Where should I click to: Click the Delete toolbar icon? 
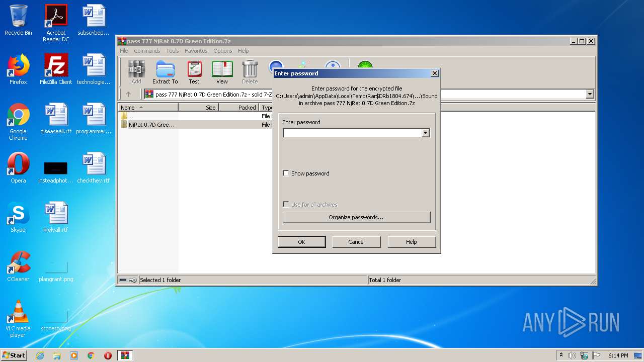[x=250, y=72]
